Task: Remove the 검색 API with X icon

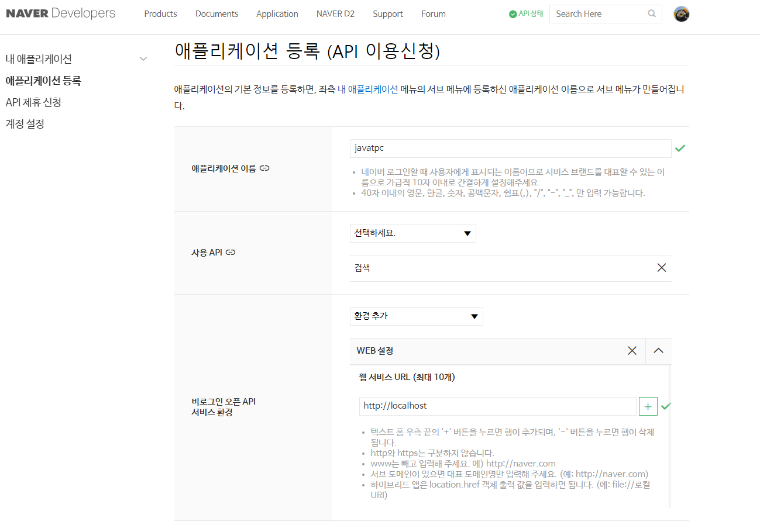Action: tap(662, 268)
